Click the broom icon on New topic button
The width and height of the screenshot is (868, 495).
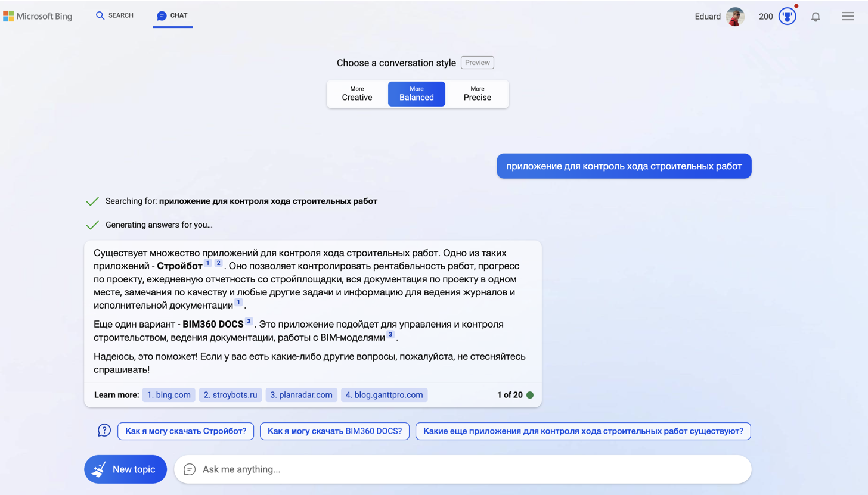(99, 469)
